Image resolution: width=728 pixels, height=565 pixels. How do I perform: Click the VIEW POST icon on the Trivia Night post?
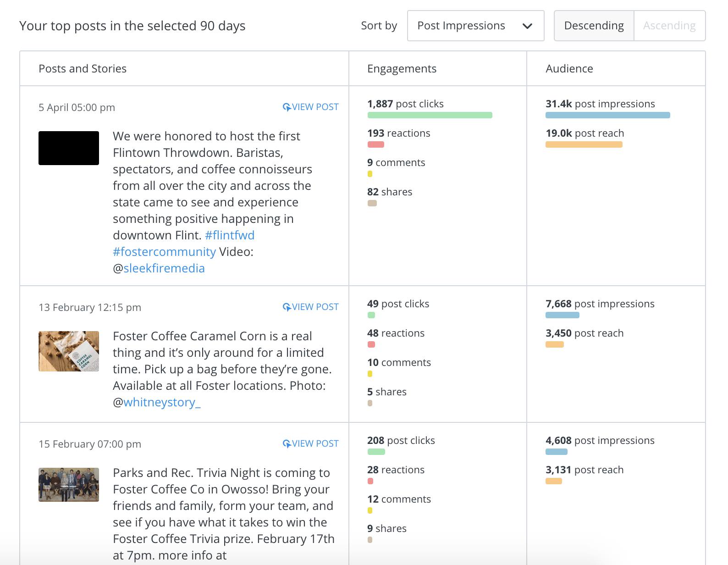[287, 443]
